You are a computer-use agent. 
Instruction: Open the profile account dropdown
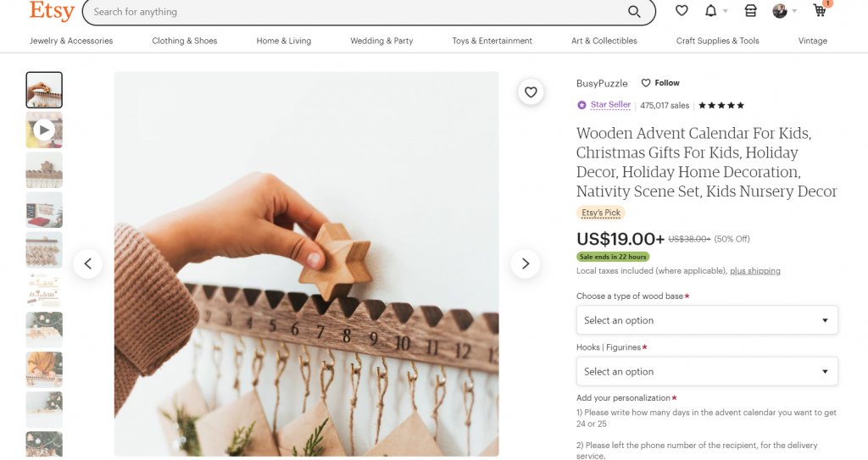click(785, 11)
